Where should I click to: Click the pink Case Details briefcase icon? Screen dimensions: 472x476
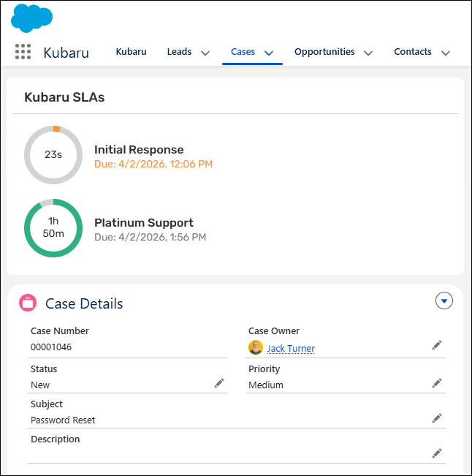coord(28,303)
